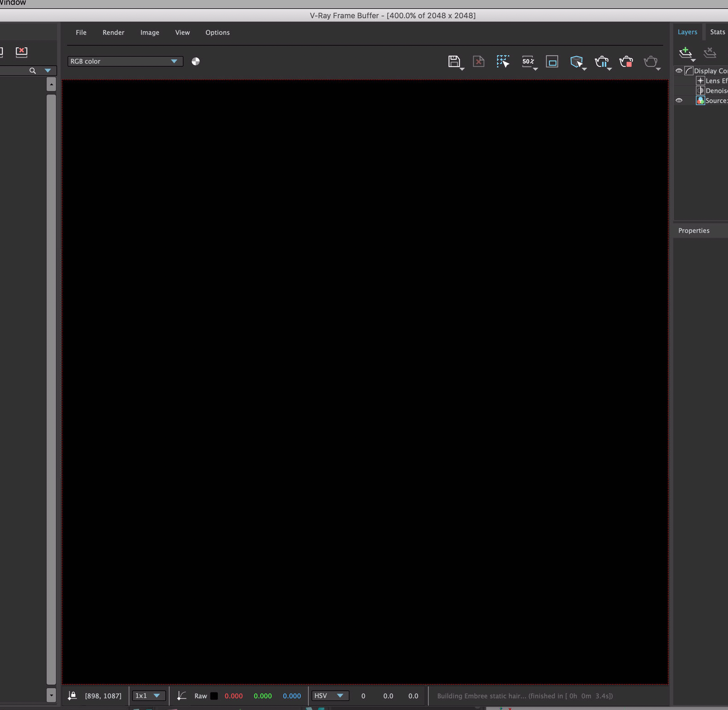Click the Render last teapot icon

(x=650, y=61)
